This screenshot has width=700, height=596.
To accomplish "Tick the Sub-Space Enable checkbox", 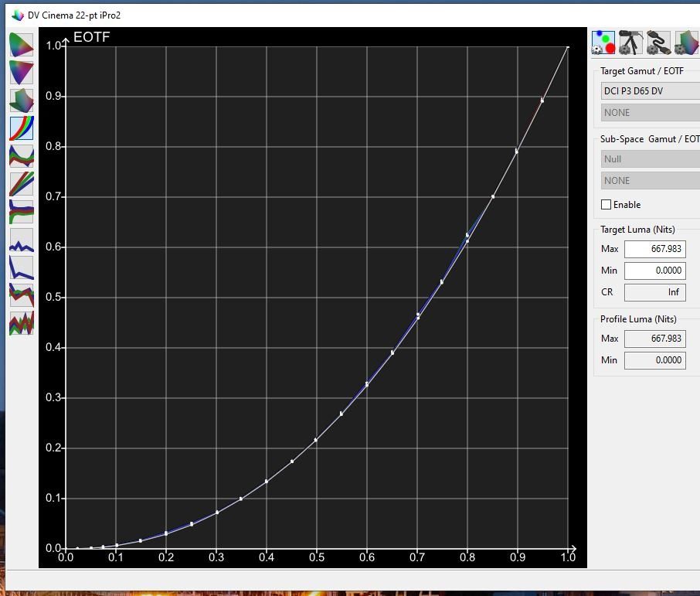I will point(606,205).
